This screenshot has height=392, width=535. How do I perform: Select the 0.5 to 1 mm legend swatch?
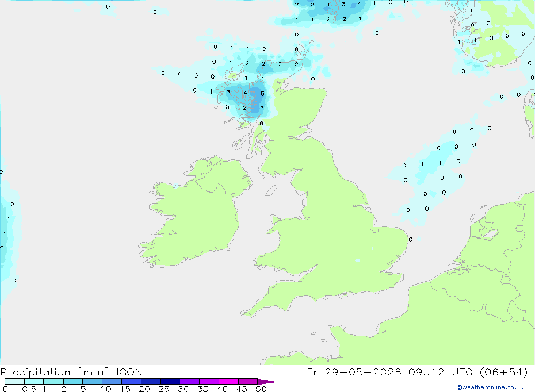pyautogui.click(x=34, y=381)
